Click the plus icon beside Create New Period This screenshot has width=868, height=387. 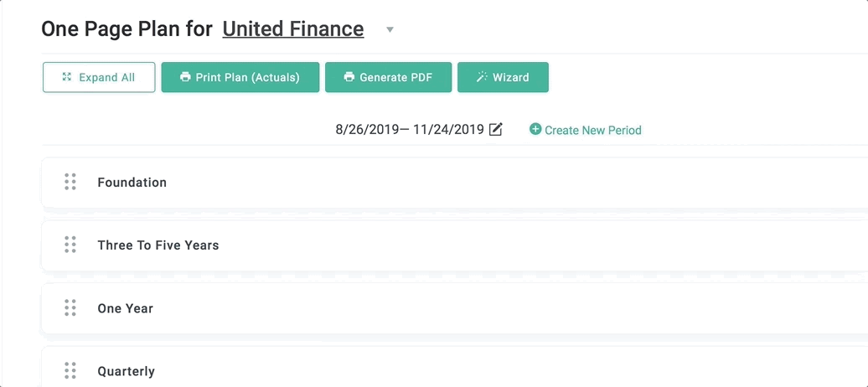(535, 129)
